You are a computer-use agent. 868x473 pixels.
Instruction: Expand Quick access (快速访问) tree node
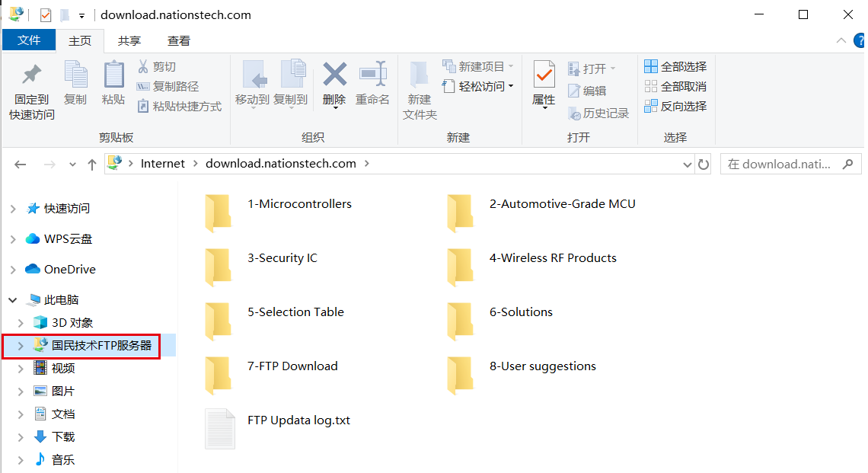13,209
